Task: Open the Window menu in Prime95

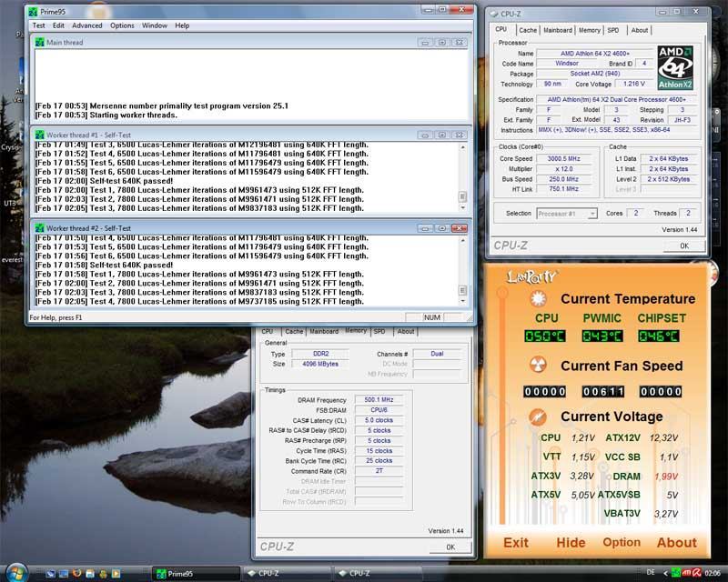Action: coord(155,25)
